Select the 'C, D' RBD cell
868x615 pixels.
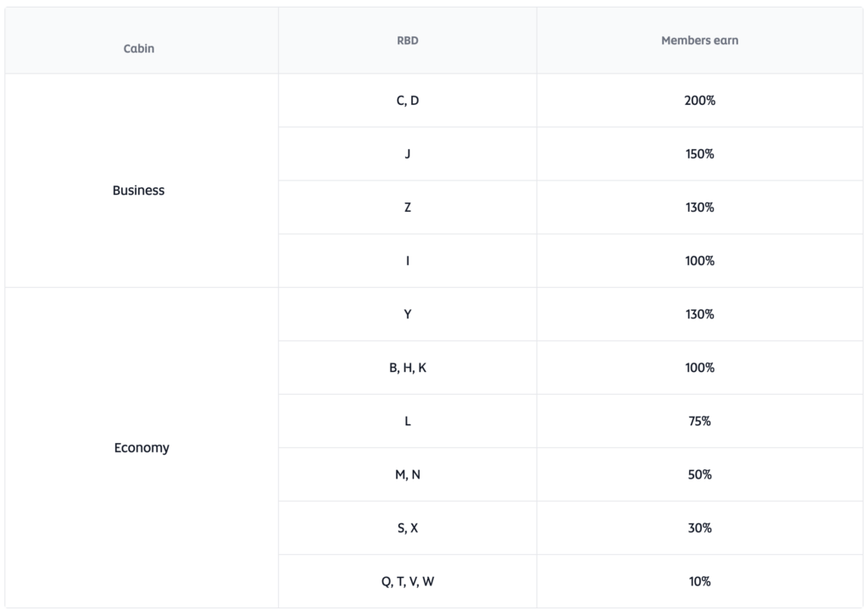pyautogui.click(x=408, y=101)
